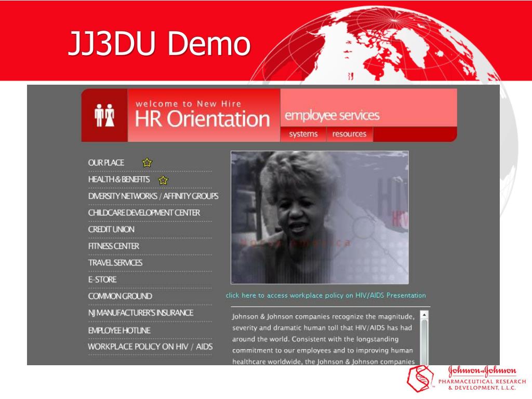Viewport: 532px width, 399px height.
Task: Select EMPLOYEE HOTLINE menu item
Action: (x=119, y=330)
